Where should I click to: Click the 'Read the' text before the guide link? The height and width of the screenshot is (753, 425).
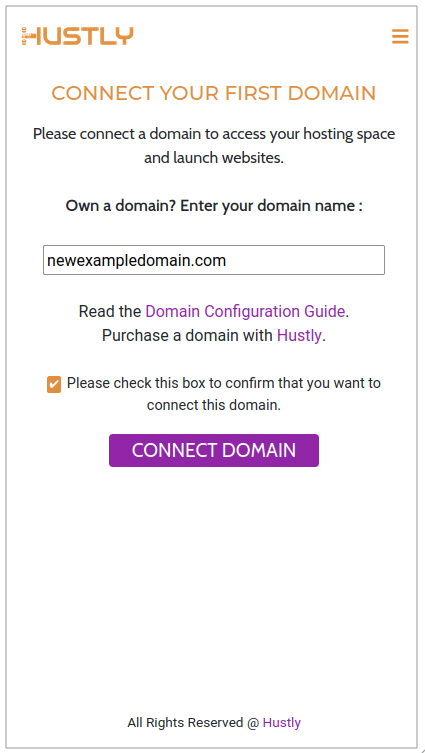point(109,311)
